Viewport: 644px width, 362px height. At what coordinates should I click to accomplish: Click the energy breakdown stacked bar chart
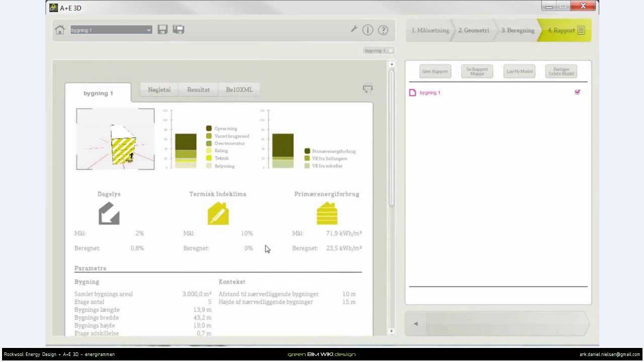click(185, 151)
